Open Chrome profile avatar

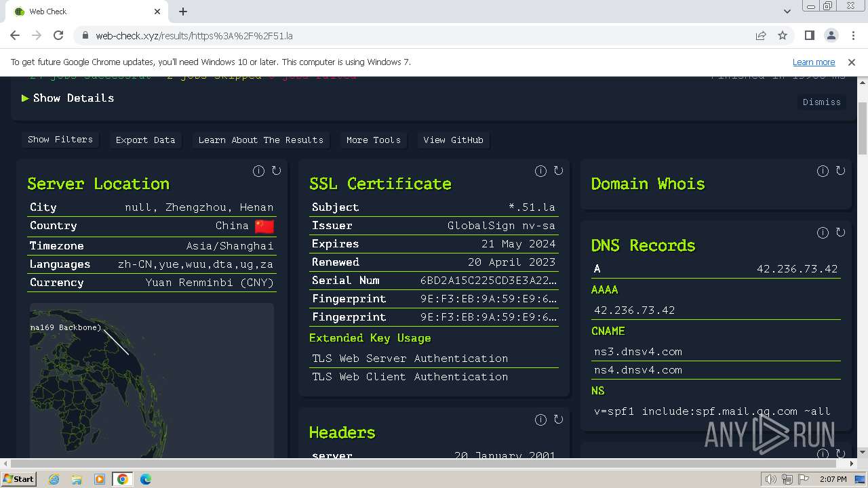point(831,35)
